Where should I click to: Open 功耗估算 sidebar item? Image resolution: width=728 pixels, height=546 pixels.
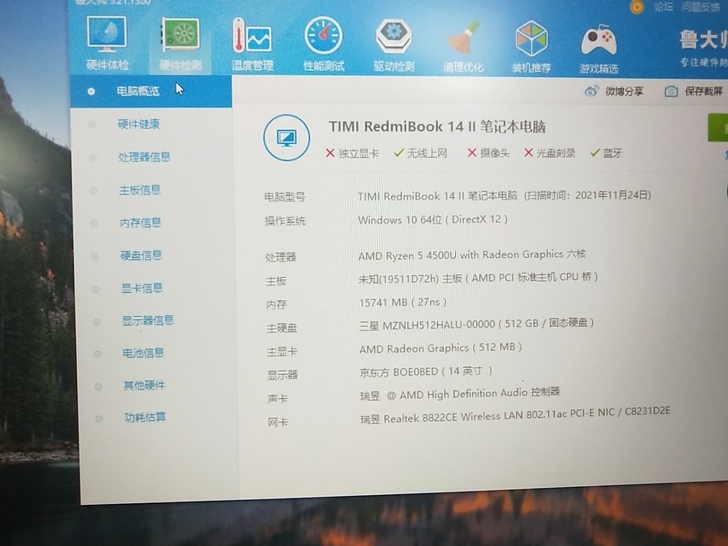145,417
